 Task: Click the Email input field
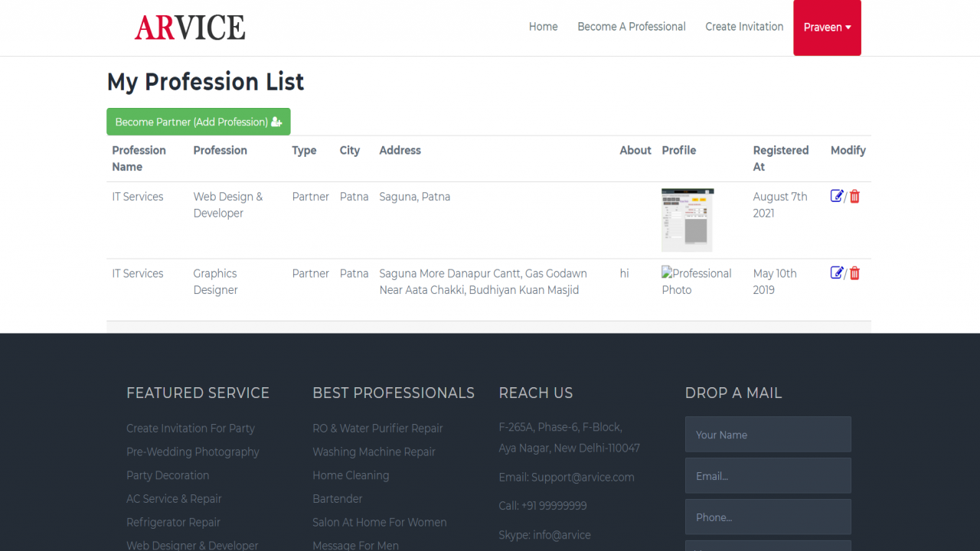[768, 476]
